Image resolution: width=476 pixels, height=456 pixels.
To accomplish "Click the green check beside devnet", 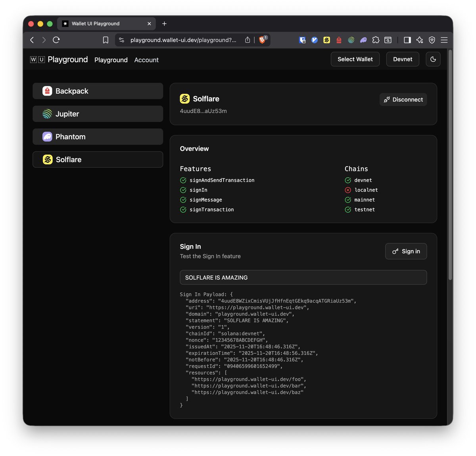I will [348, 180].
